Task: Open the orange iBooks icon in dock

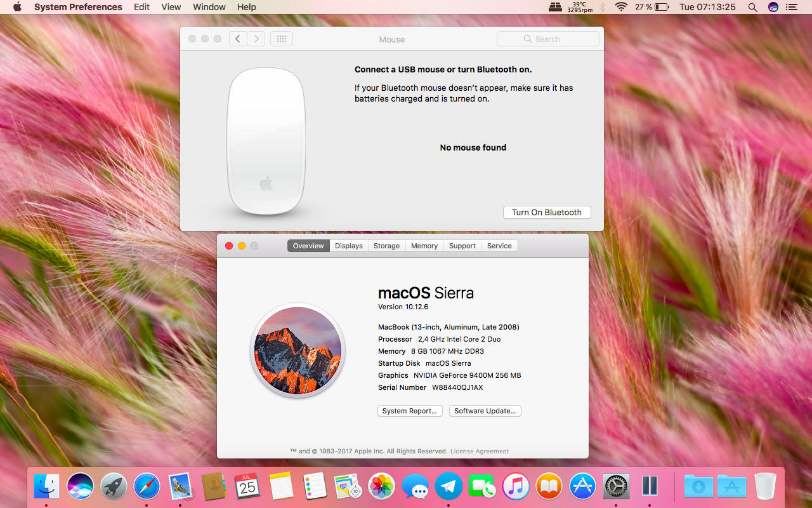Action: point(549,487)
